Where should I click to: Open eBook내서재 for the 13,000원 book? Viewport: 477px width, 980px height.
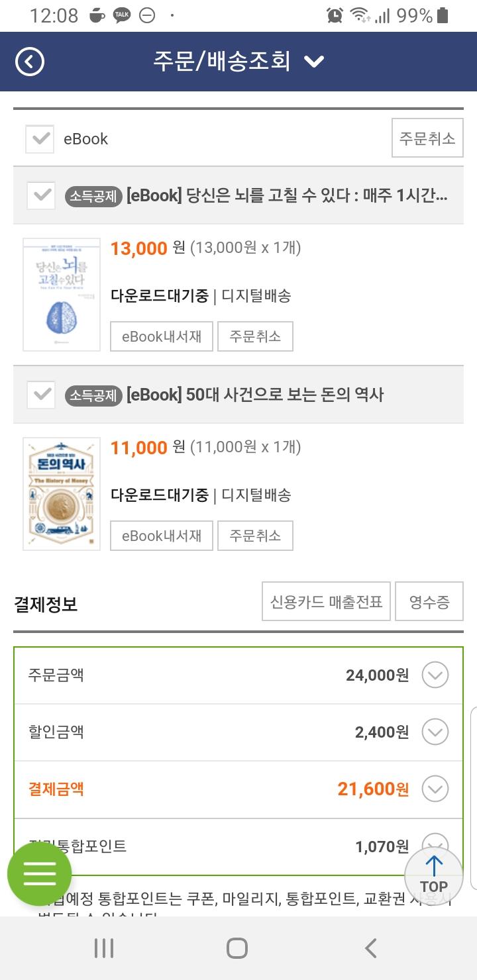click(162, 336)
